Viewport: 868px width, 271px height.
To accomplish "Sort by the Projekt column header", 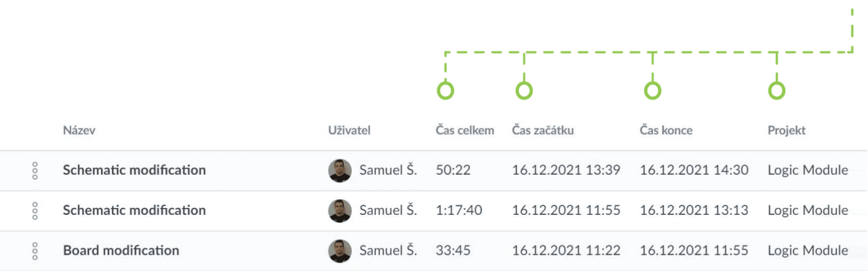I will (x=787, y=131).
